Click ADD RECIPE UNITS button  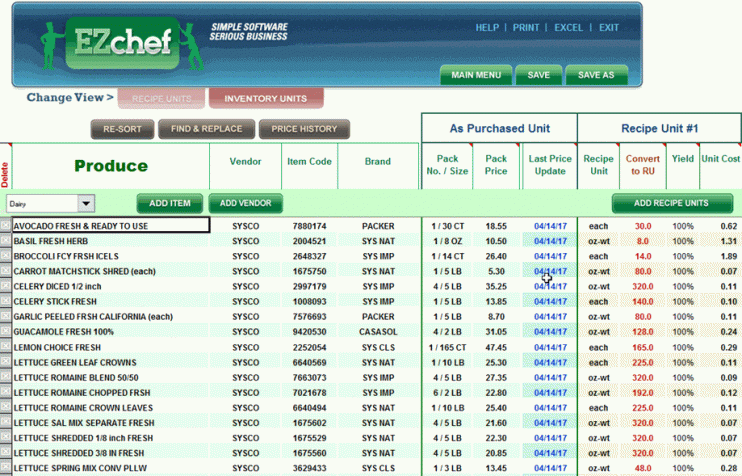[671, 203]
